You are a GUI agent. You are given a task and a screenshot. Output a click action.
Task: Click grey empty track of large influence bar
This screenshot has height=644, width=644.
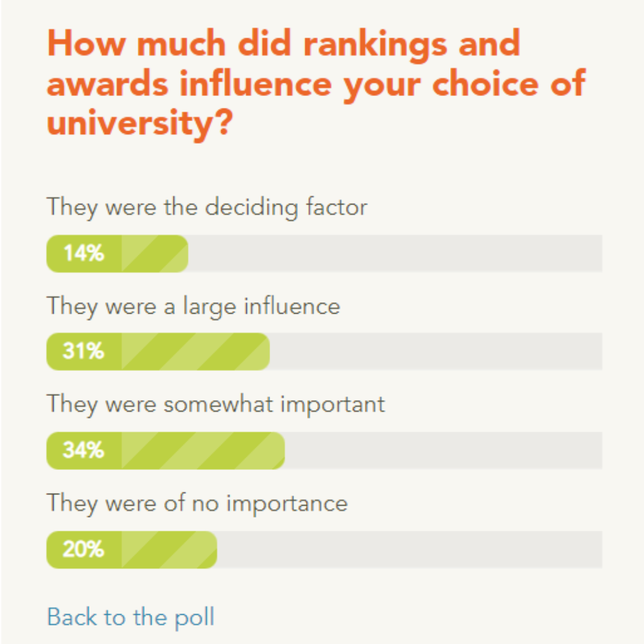[x=435, y=352]
